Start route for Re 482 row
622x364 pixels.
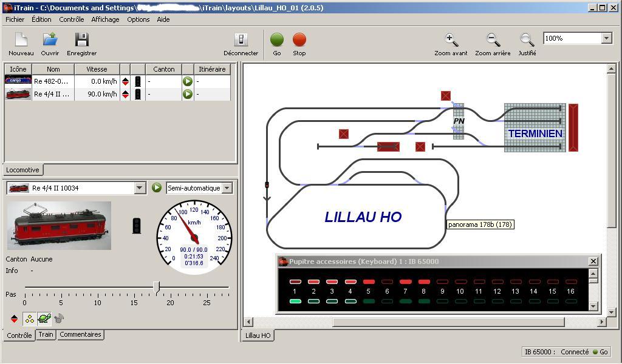click(188, 81)
